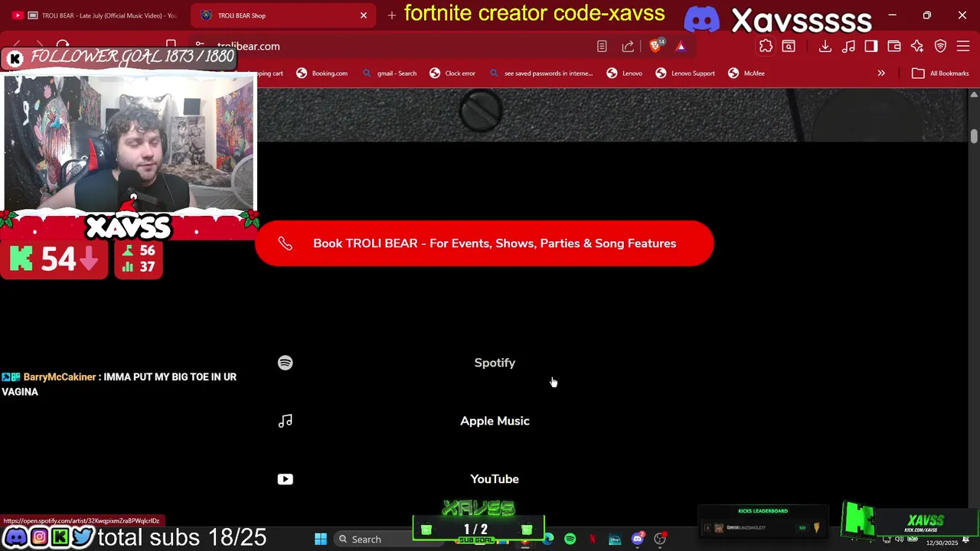The height and width of the screenshot is (551, 980).
Task: Open Netflix from the taskbar
Action: 593,539
